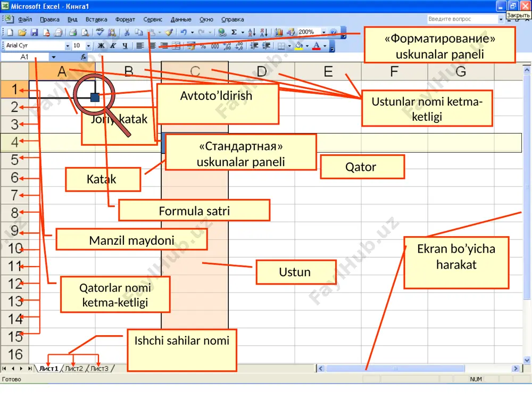Apply the red font color A
The image size is (532, 399).
tap(316, 46)
